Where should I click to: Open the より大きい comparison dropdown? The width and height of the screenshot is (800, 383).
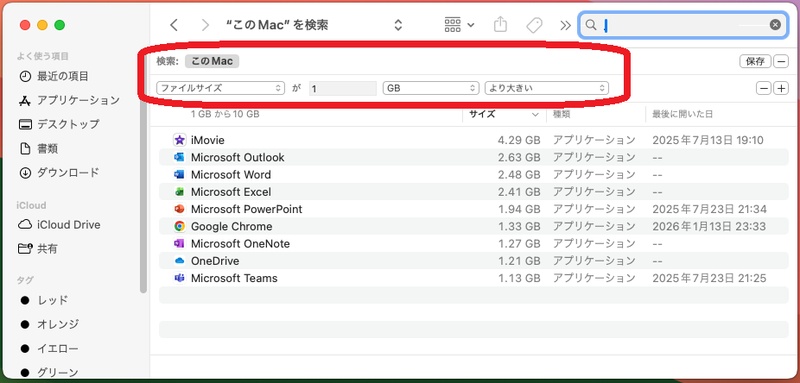pos(546,88)
